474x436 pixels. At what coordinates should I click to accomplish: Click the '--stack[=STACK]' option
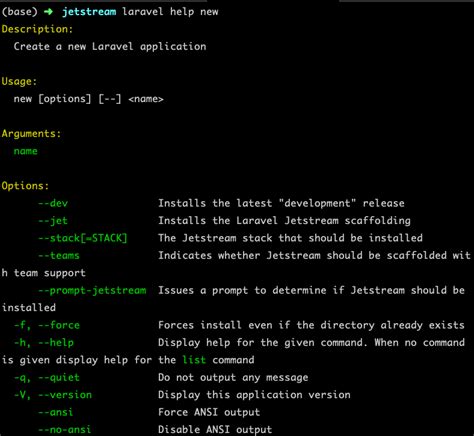coord(83,238)
